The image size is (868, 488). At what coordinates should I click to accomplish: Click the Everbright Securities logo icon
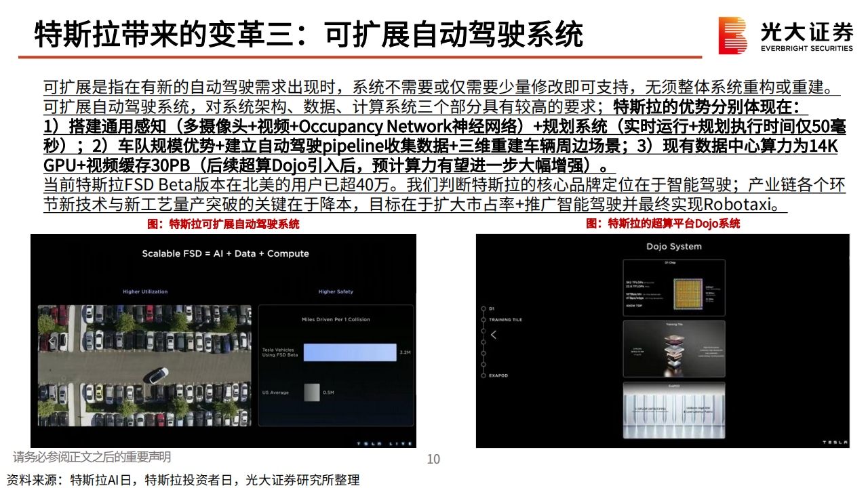733,35
